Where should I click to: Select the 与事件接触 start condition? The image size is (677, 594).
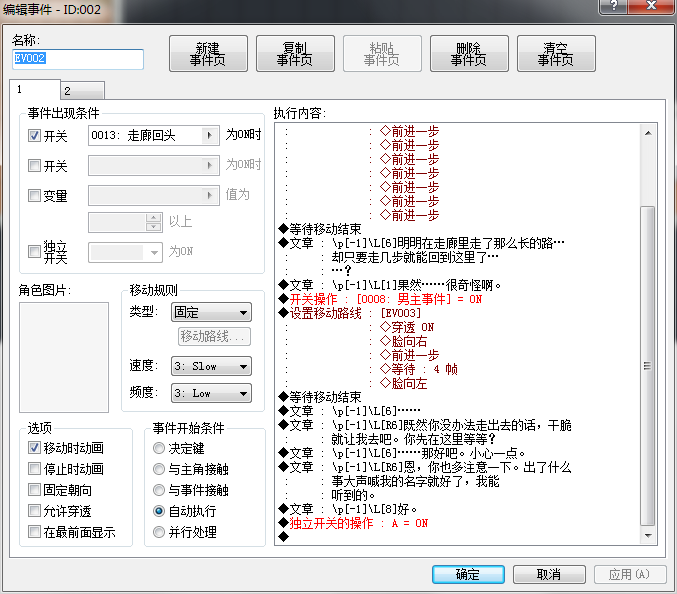pos(159,490)
